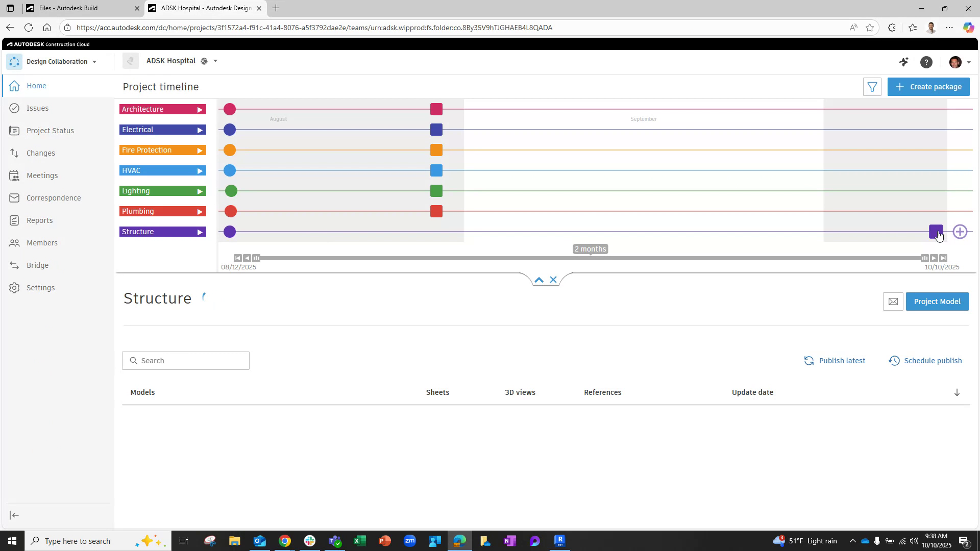The image size is (980, 551).
Task: Select the Reports sidebar icon
Action: pos(38,220)
